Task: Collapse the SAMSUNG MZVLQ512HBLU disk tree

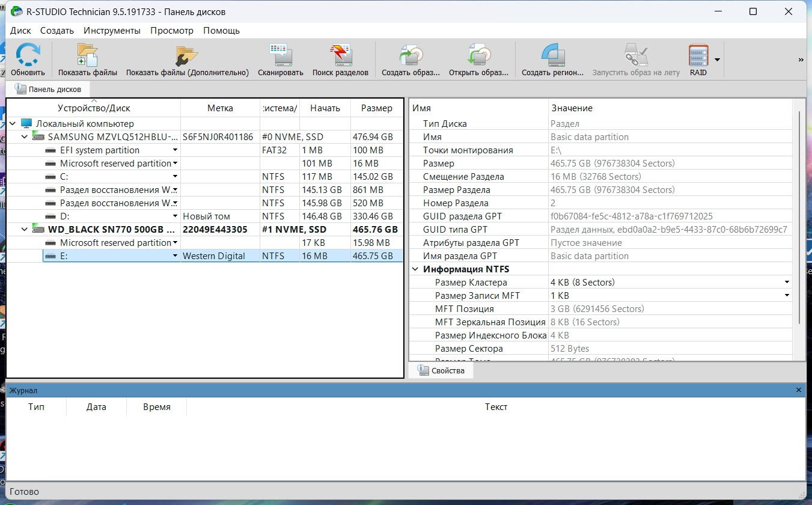Action: (25, 137)
